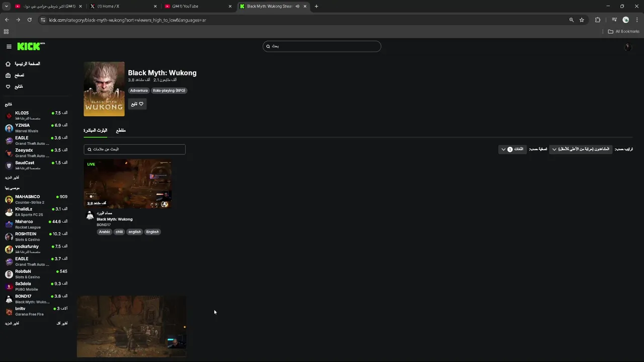
Task: Open the BOND17 live stream thumbnail
Action: 127,184
